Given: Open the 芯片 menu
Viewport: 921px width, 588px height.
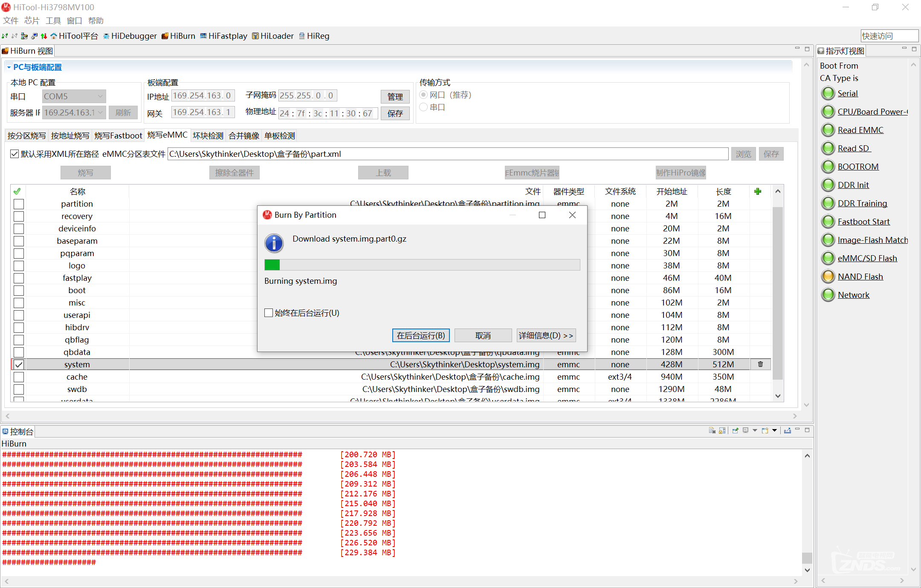Looking at the screenshot, I should click(32, 20).
